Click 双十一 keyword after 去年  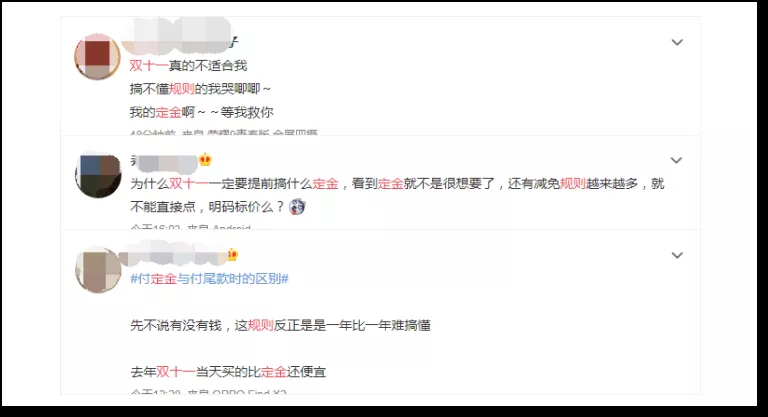point(175,372)
